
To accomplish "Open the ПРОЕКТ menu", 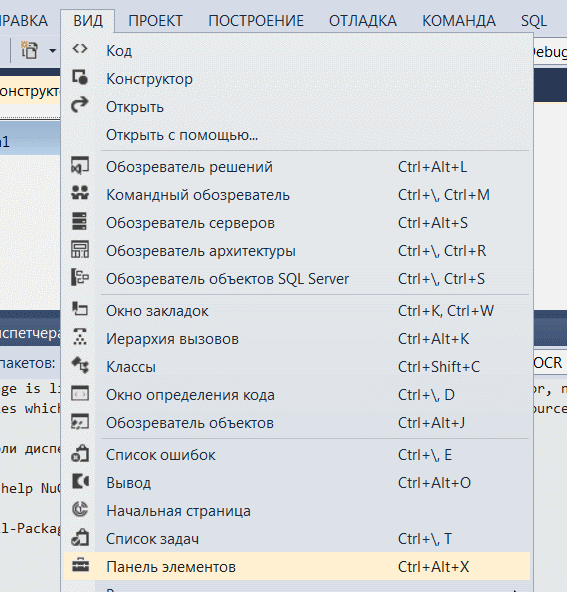I will pyautogui.click(x=156, y=21).
